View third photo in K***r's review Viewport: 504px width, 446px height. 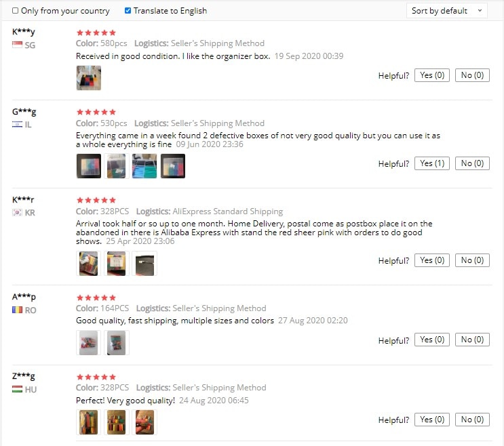tap(144, 263)
